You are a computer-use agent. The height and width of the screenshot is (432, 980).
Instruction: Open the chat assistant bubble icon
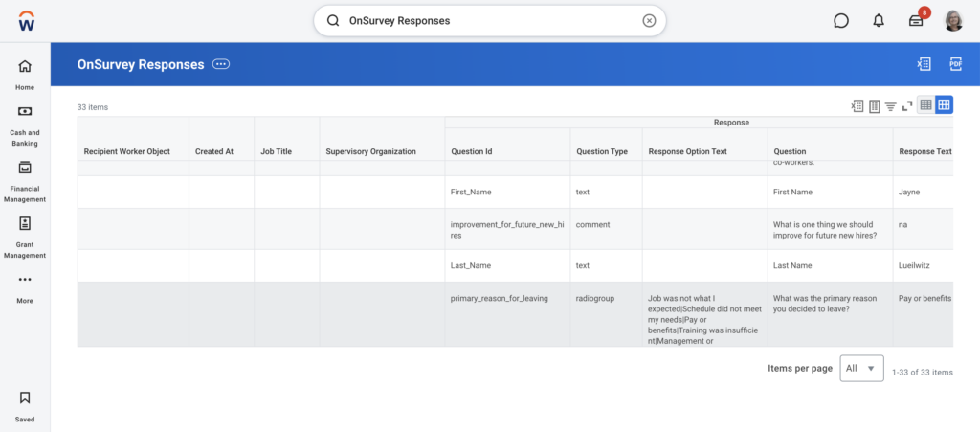coord(841,21)
